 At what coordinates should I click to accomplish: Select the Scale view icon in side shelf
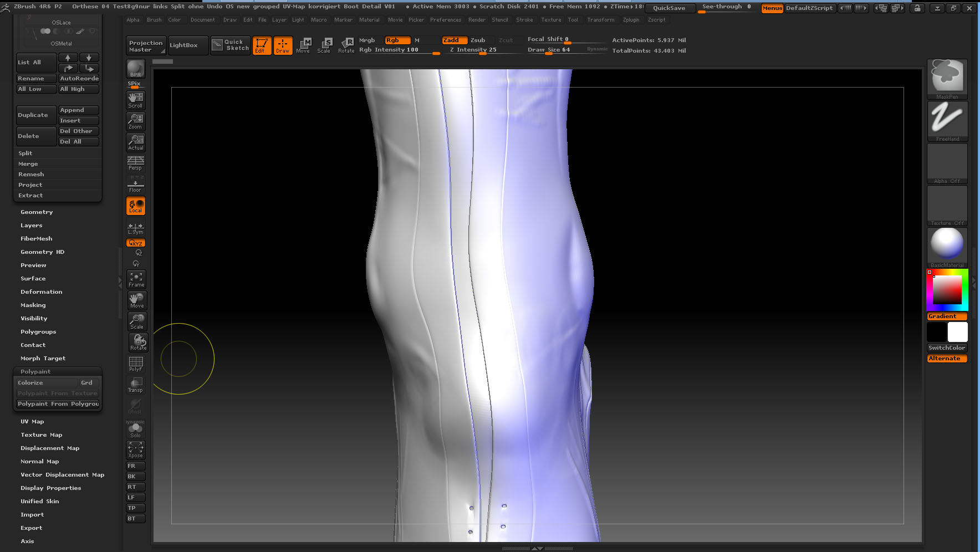137,321
